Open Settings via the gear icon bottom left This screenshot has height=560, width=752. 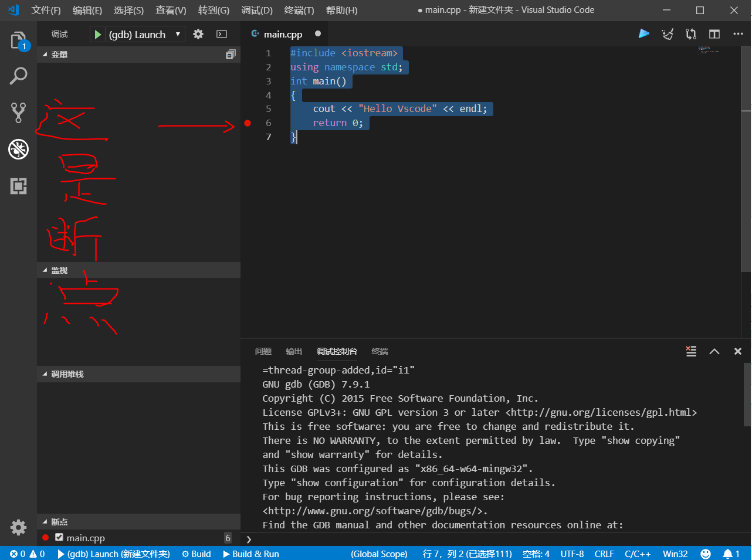pos(18,527)
